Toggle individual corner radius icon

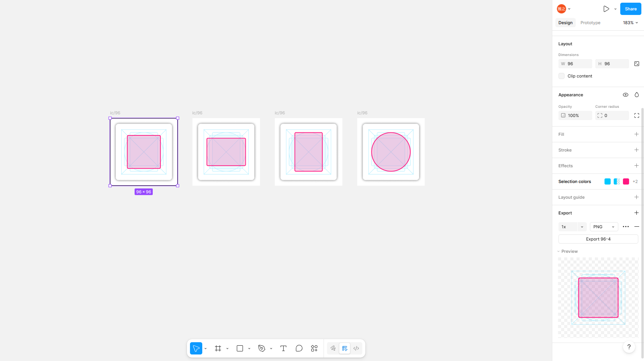pos(636,115)
